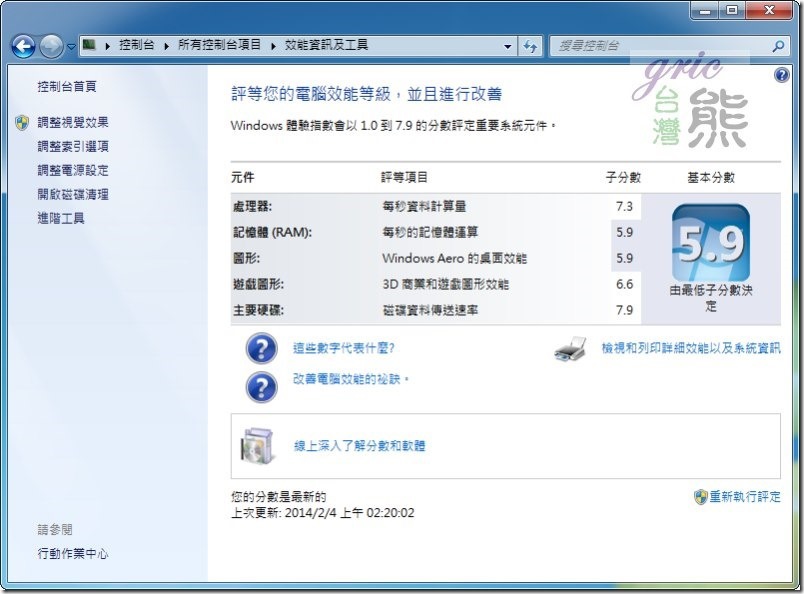Open the 這些數字代表什麼? link
This screenshot has width=804, height=594.
coord(344,348)
